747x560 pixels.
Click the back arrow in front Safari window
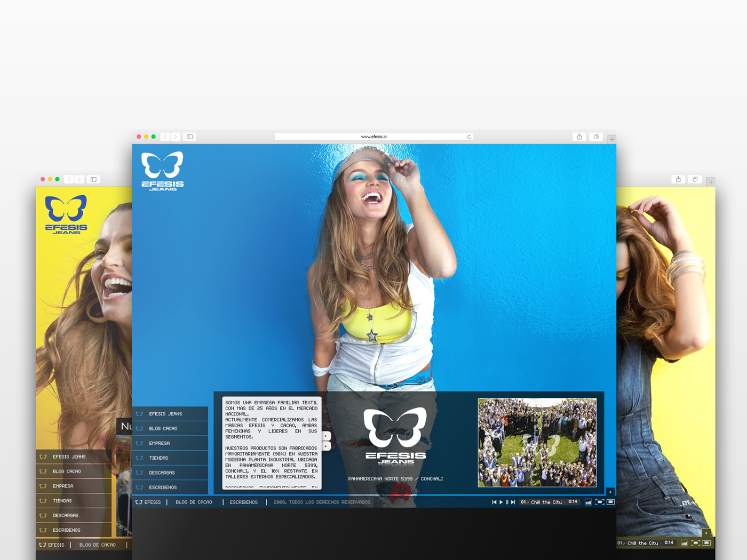165,137
